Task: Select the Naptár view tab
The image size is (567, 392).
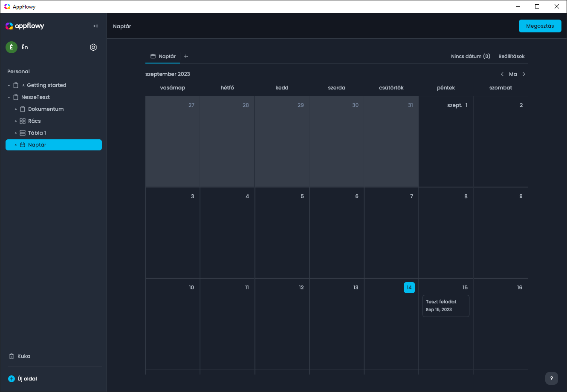Action: click(163, 56)
